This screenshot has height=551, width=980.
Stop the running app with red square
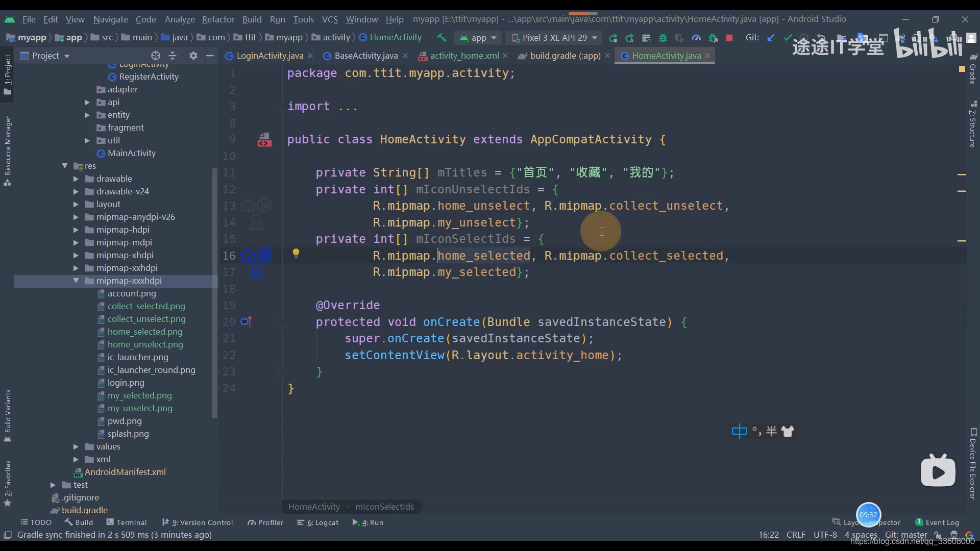[729, 38]
